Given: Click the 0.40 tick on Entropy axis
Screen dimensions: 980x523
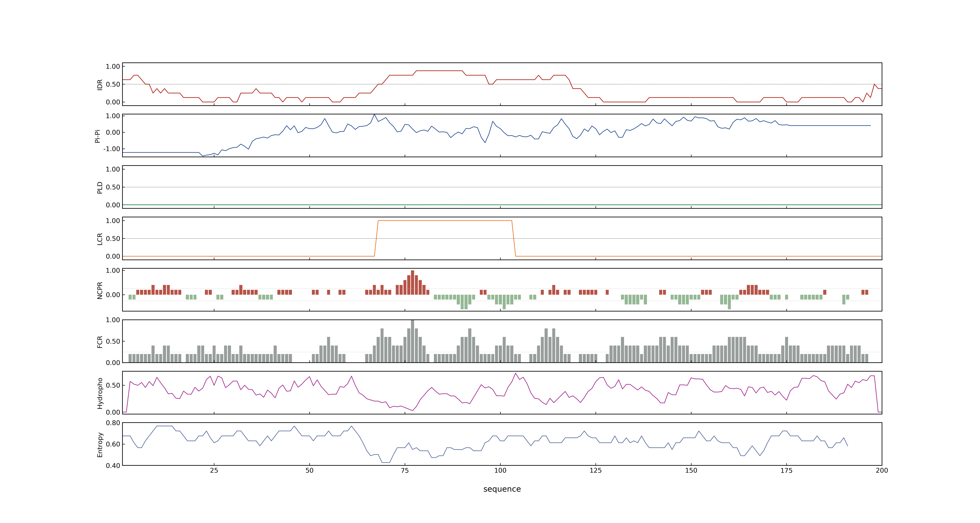Looking at the screenshot, I should 113,466.
